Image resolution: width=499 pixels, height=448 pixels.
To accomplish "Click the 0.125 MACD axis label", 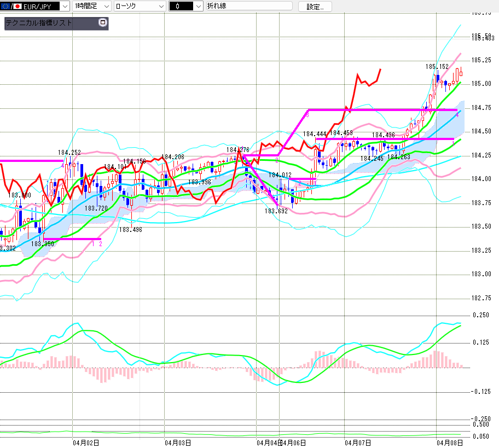I will pos(481,342).
